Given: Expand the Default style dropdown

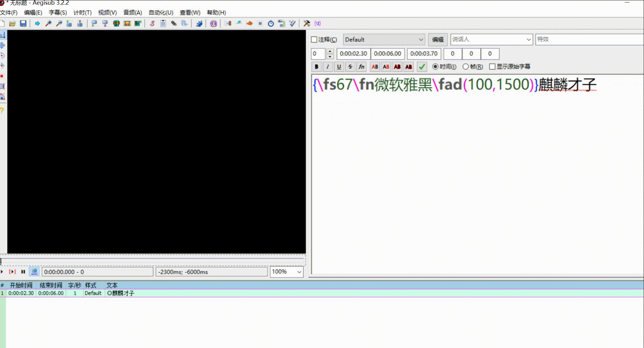Looking at the screenshot, I should 421,40.
